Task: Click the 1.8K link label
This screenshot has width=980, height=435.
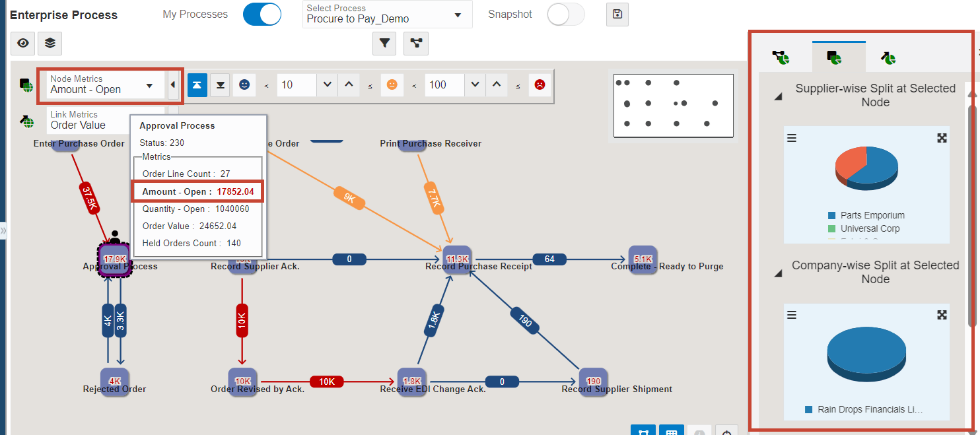Action: pyautogui.click(x=433, y=322)
